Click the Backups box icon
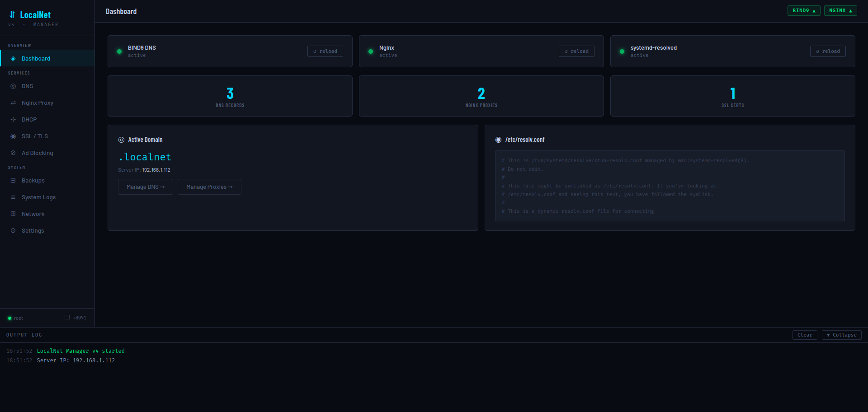Image resolution: width=868 pixels, height=412 pixels. (x=13, y=181)
